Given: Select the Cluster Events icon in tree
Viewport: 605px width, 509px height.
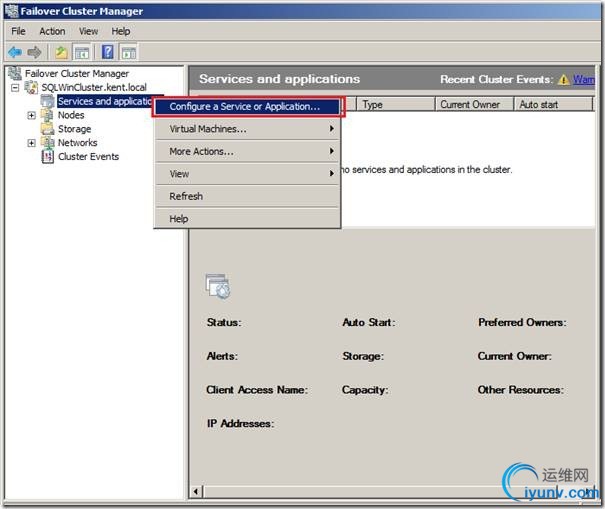Looking at the screenshot, I should pos(48,157).
